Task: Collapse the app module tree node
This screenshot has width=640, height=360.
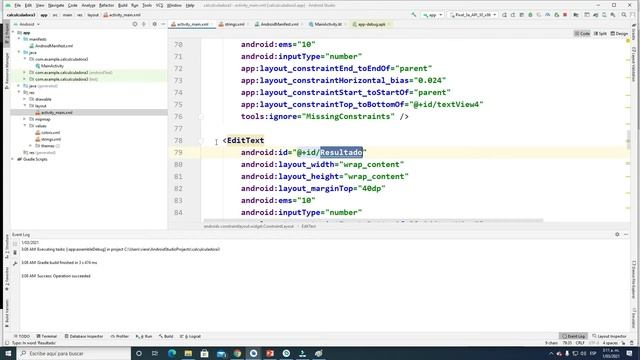Action: click(13, 32)
